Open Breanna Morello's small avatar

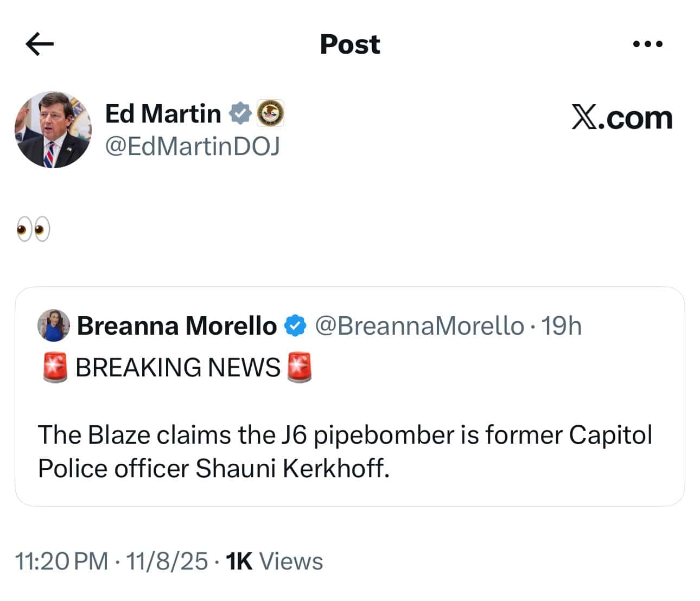click(53, 325)
